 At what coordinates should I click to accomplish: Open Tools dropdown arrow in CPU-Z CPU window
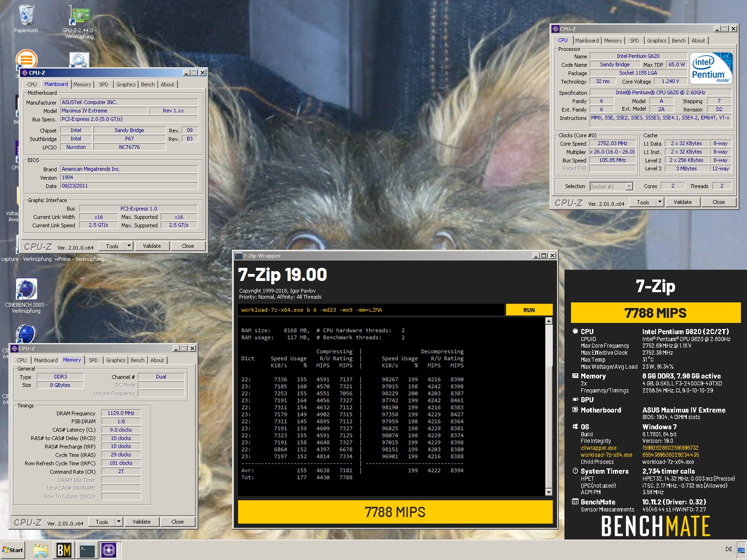tap(660, 202)
